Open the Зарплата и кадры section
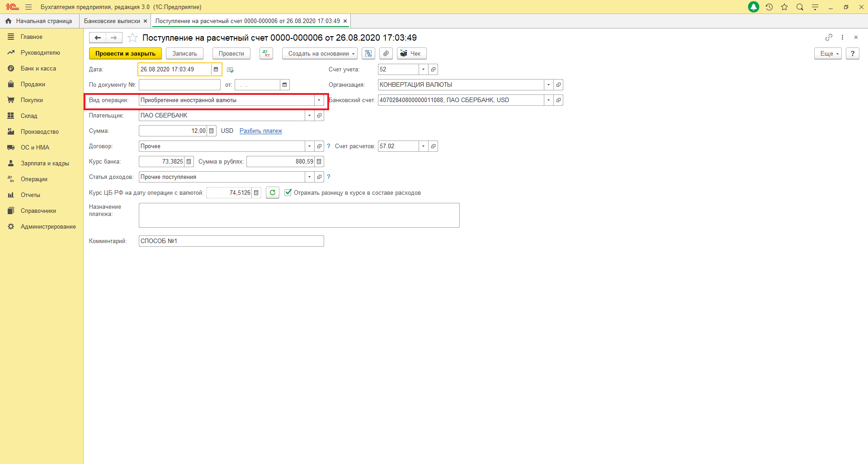Viewport: 868px width, 464px height. pos(45,164)
